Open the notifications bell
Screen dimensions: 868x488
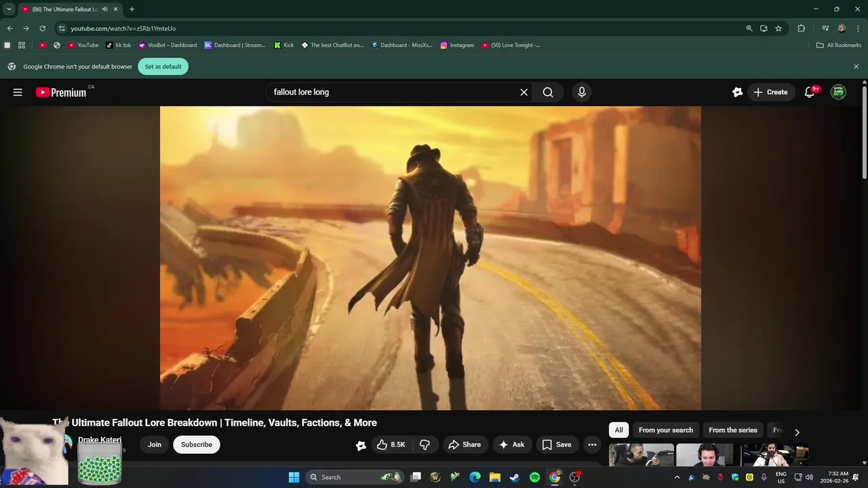click(x=809, y=92)
